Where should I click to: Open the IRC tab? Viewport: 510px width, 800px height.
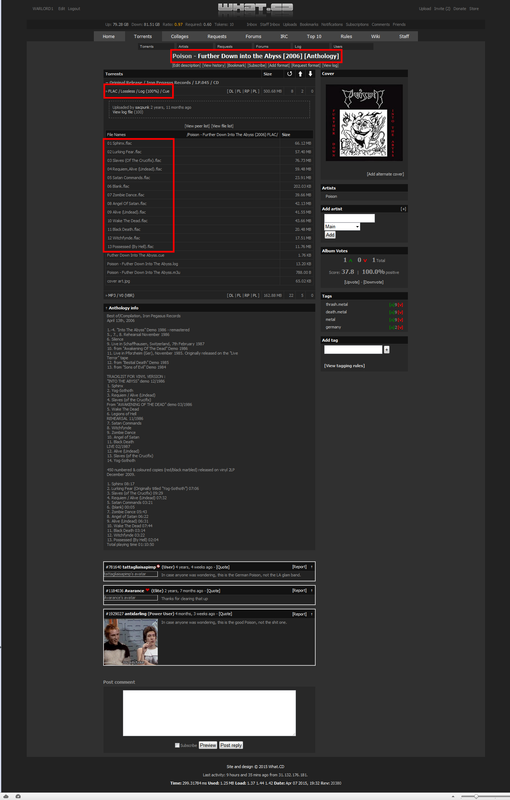pos(284,36)
